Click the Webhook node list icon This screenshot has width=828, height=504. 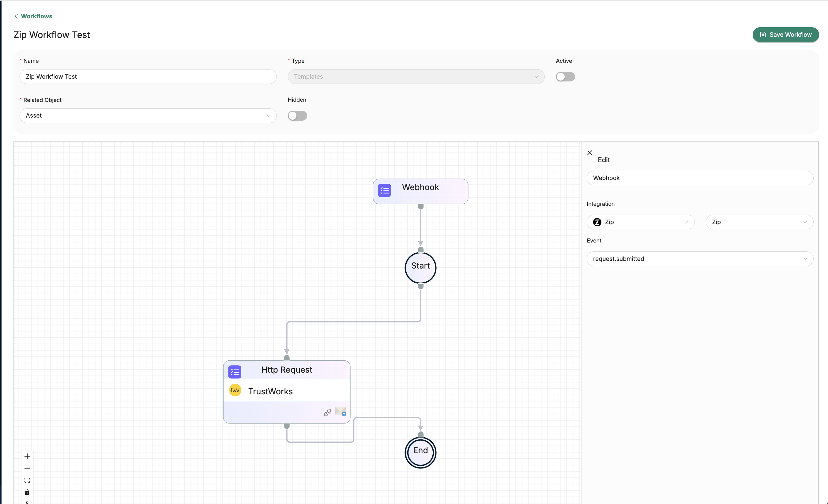(384, 190)
